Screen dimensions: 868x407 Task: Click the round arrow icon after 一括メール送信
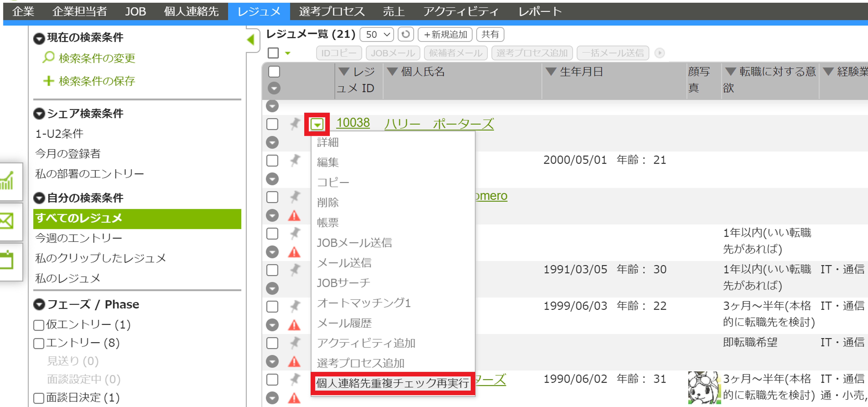tap(659, 53)
